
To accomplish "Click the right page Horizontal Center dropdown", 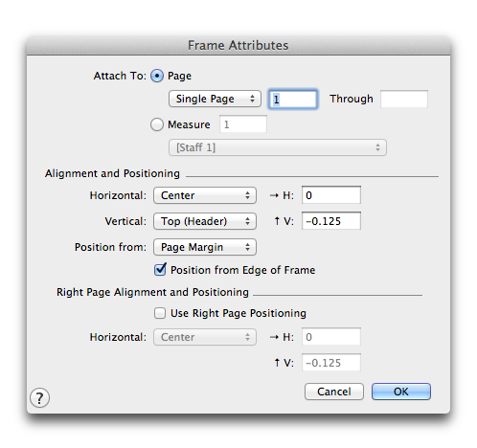I will click(205, 337).
